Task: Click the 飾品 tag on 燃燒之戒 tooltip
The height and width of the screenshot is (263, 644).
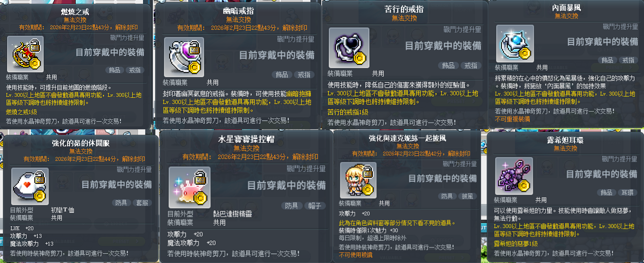Action: [x=114, y=70]
